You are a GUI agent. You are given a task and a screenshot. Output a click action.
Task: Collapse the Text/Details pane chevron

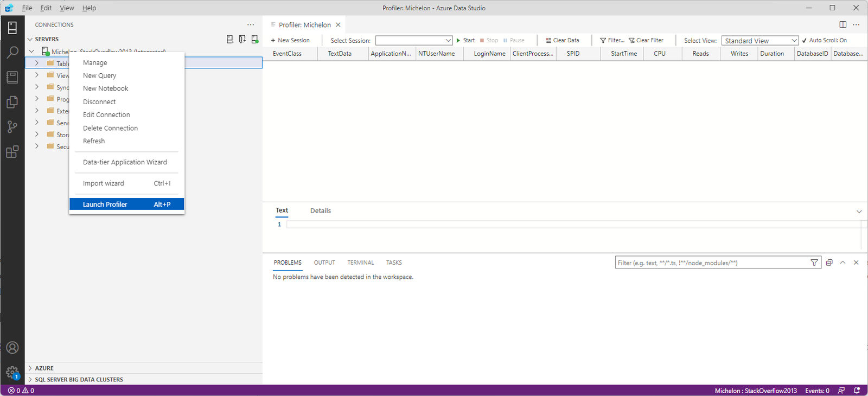coord(859,212)
